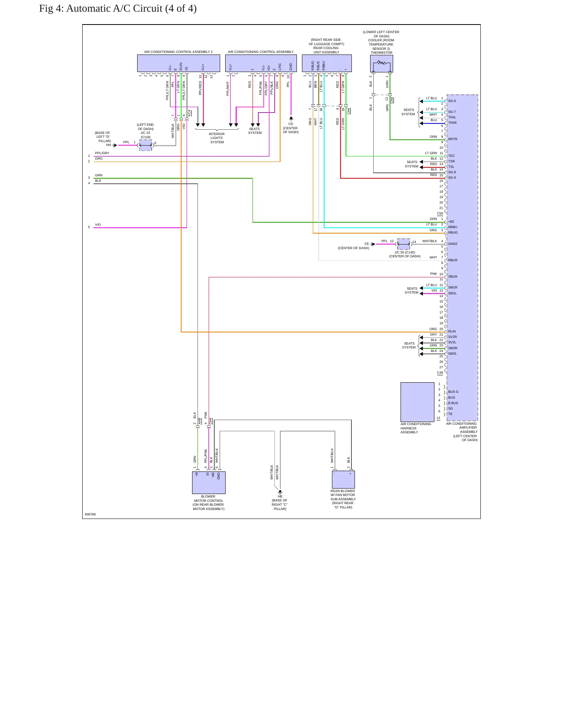
Task: Select the HH ground symbol near left D pillar
Action: tap(115, 145)
